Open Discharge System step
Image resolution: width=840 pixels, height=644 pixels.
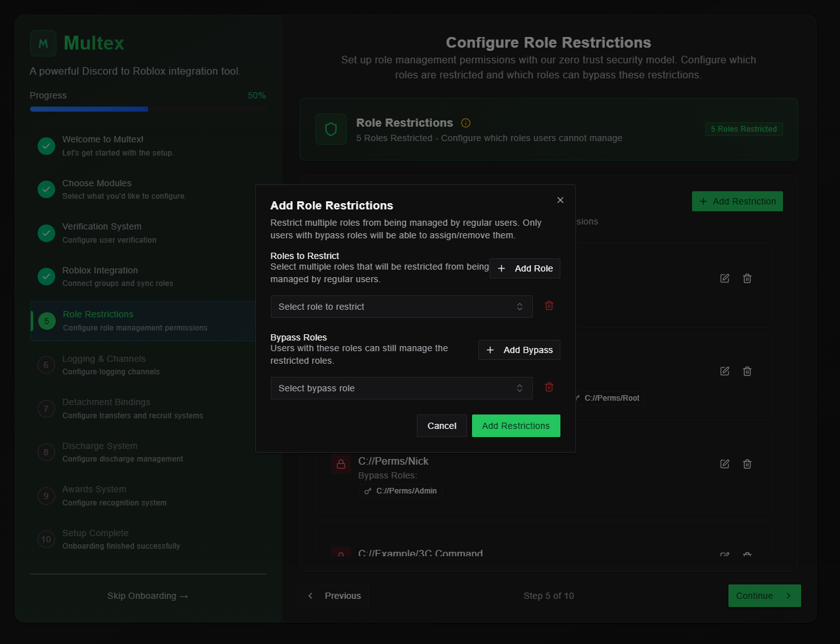(x=149, y=452)
